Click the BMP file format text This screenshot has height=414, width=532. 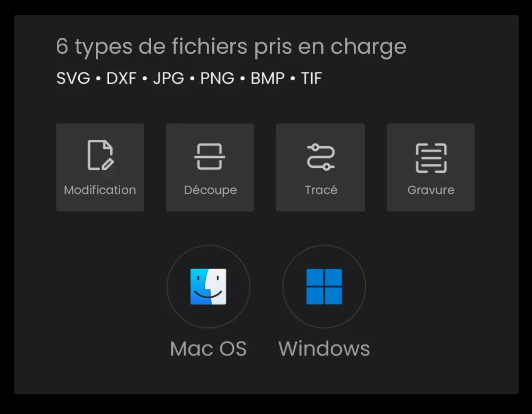[268, 78]
